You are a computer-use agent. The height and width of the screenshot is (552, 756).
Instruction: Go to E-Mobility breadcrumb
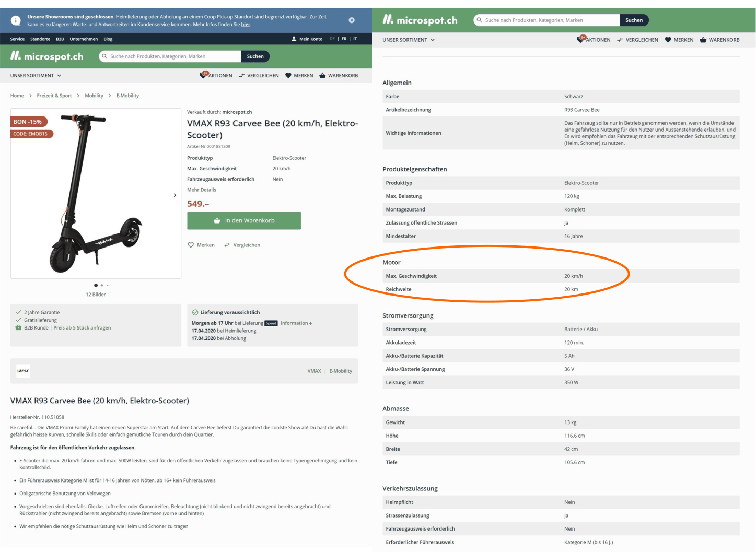(127, 96)
